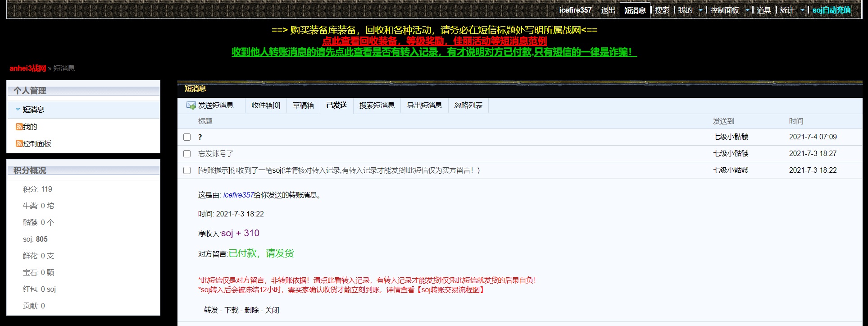Select the checkbox for the "?" message
The width and height of the screenshot is (868, 326).
187,137
